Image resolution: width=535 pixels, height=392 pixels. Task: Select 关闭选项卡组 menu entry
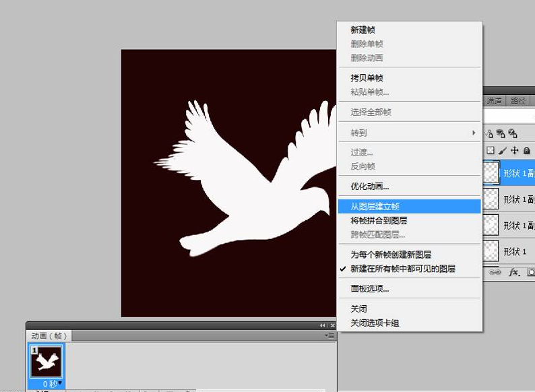(409, 323)
